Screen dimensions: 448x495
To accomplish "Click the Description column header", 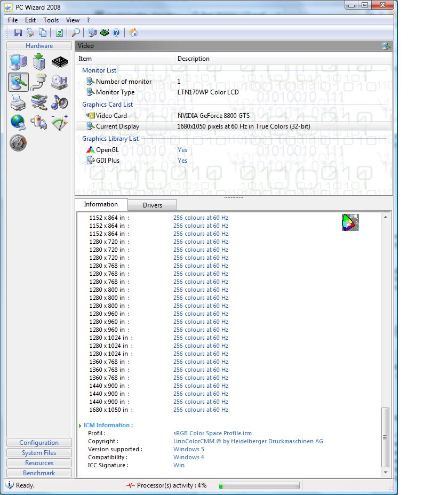I will point(283,58).
